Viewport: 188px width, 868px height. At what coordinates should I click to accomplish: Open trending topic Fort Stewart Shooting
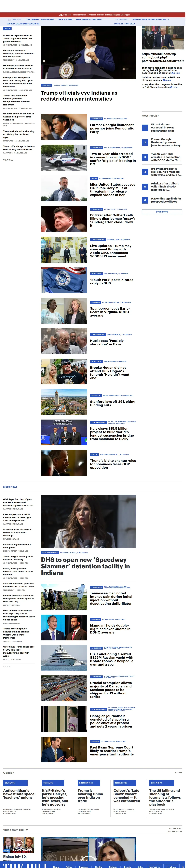pos(89,20)
